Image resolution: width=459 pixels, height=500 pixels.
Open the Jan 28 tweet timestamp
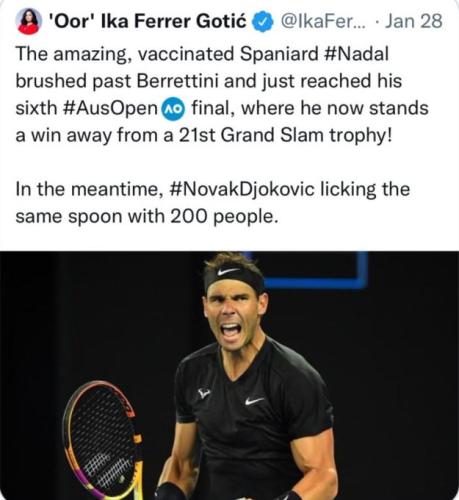point(414,21)
